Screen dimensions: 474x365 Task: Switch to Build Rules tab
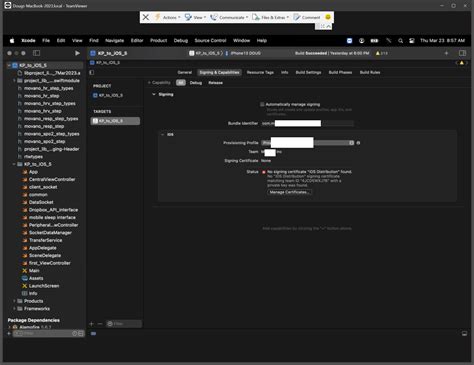click(x=370, y=72)
